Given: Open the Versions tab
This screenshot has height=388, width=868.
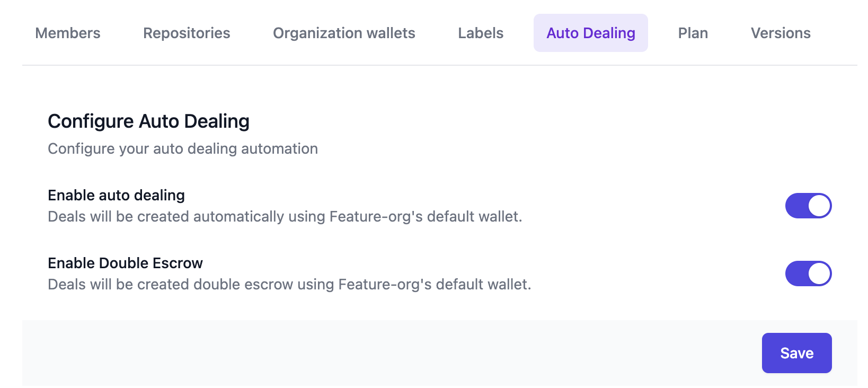Looking at the screenshot, I should [781, 33].
